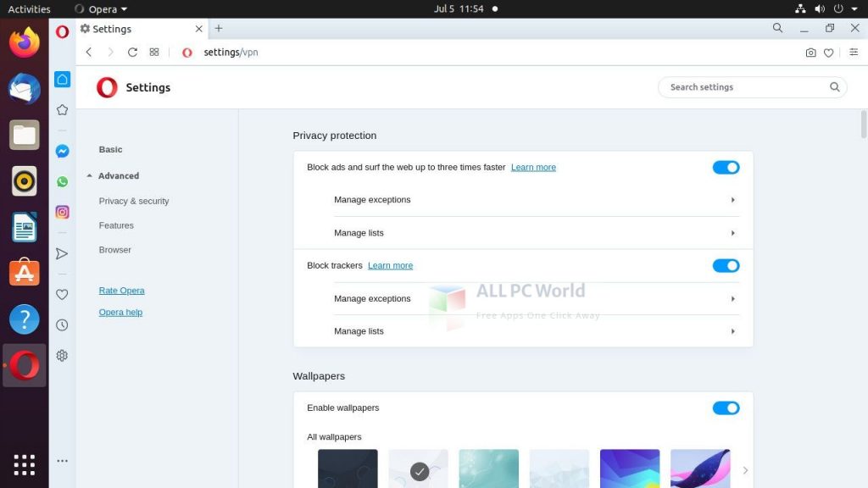The width and height of the screenshot is (868, 488).
Task: Close the Settings tab
Action: tap(198, 29)
